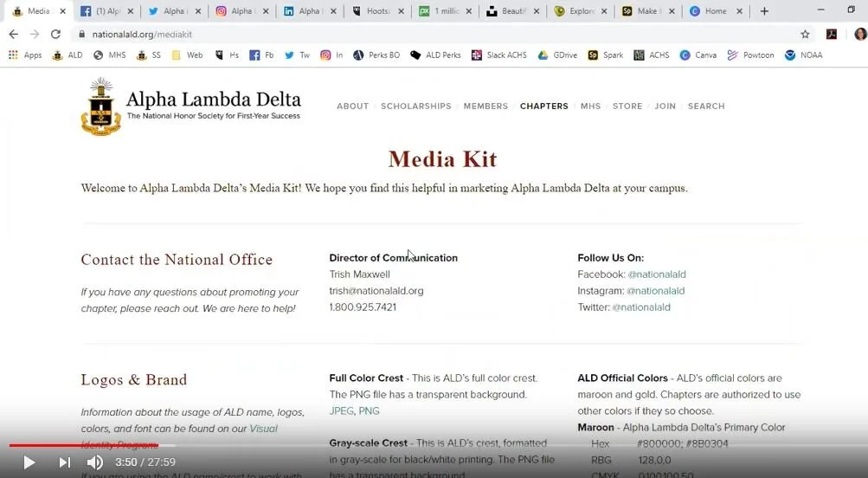The width and height of the screenshot is (868, 478).
Task: Open the JOIN site menu item
Action: point(665,106)
